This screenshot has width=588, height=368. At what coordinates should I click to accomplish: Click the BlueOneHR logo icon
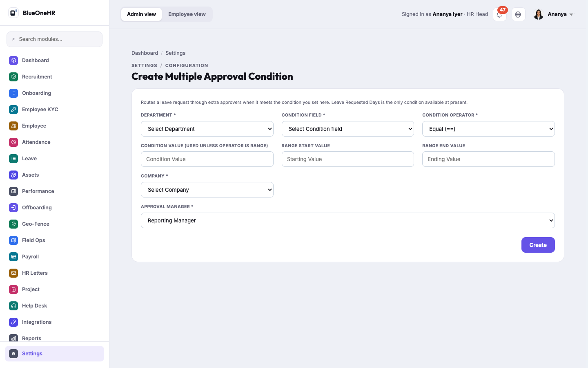[x=13, y=13]
